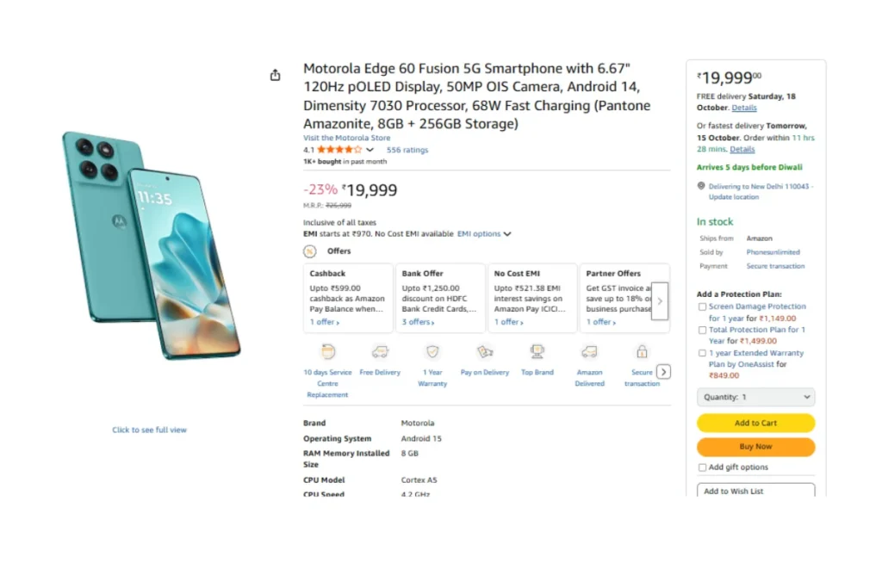
Task: Click the Amazon Delivered icon
Action: pos(589,351)
